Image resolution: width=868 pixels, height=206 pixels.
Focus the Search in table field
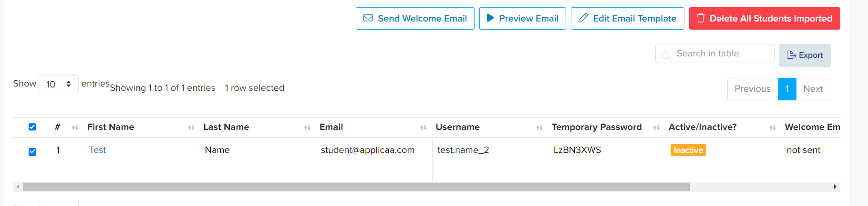click(x=714, y=54)
